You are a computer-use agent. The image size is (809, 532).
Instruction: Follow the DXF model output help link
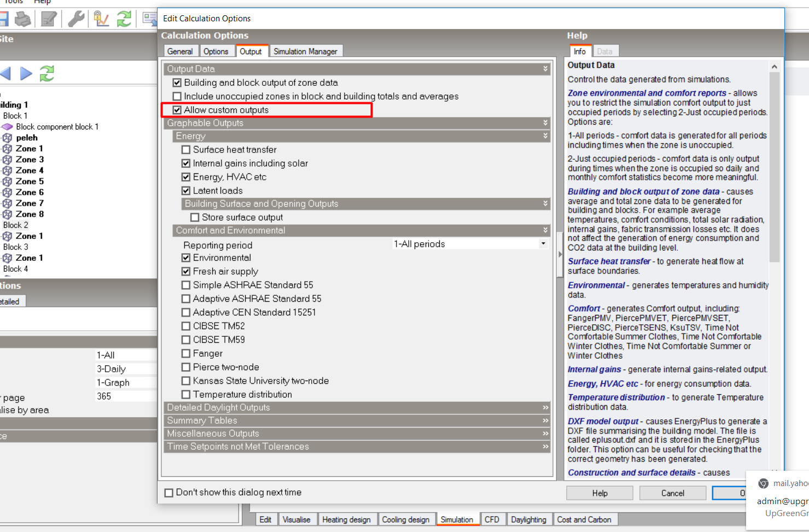tap(603, 422)
